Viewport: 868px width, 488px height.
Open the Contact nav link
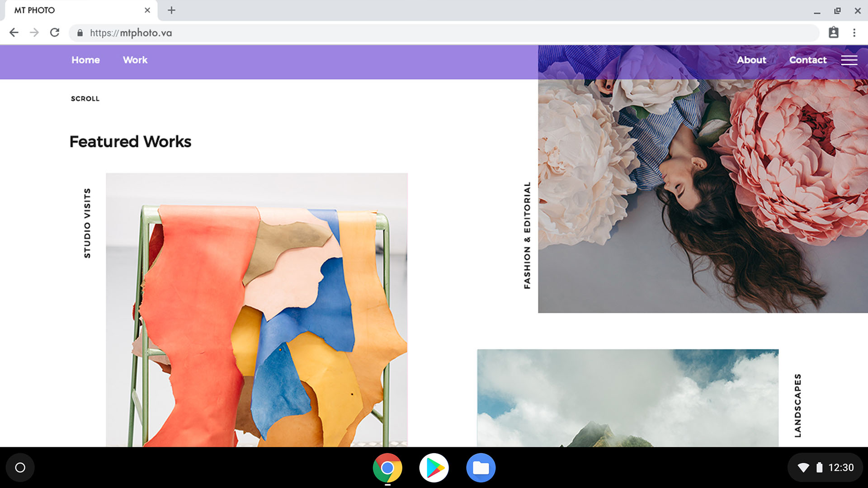click(808, 60)
